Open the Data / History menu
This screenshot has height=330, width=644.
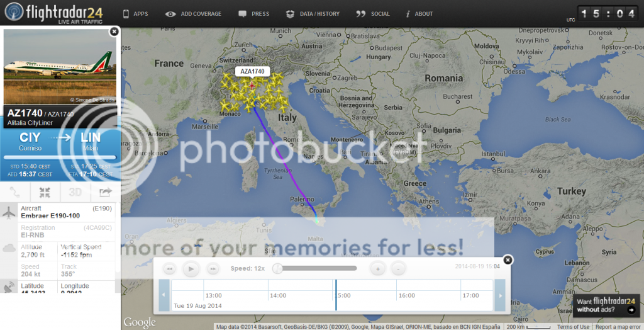tap(313, 14)
